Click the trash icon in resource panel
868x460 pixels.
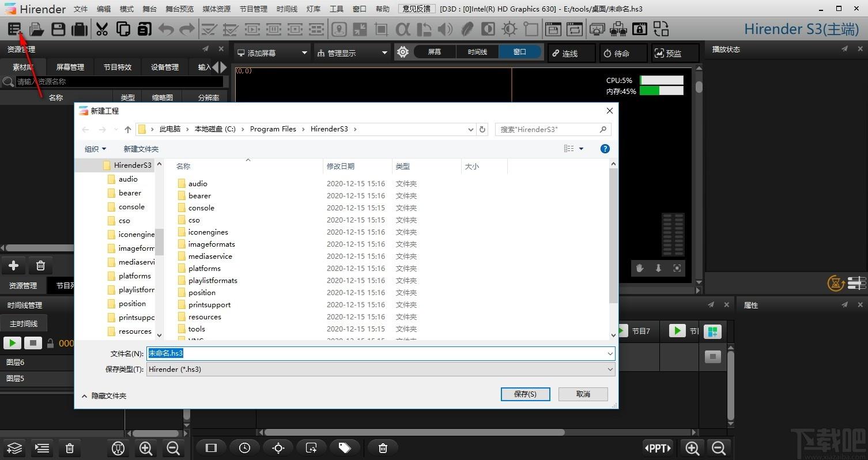40,266
